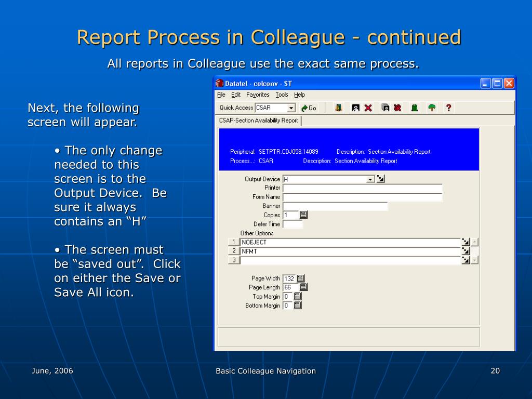Click the Peripheral SETPTR.CDJ058.14089 text
The height and width of the screenshot is (399, 532).
coord(274,152)
